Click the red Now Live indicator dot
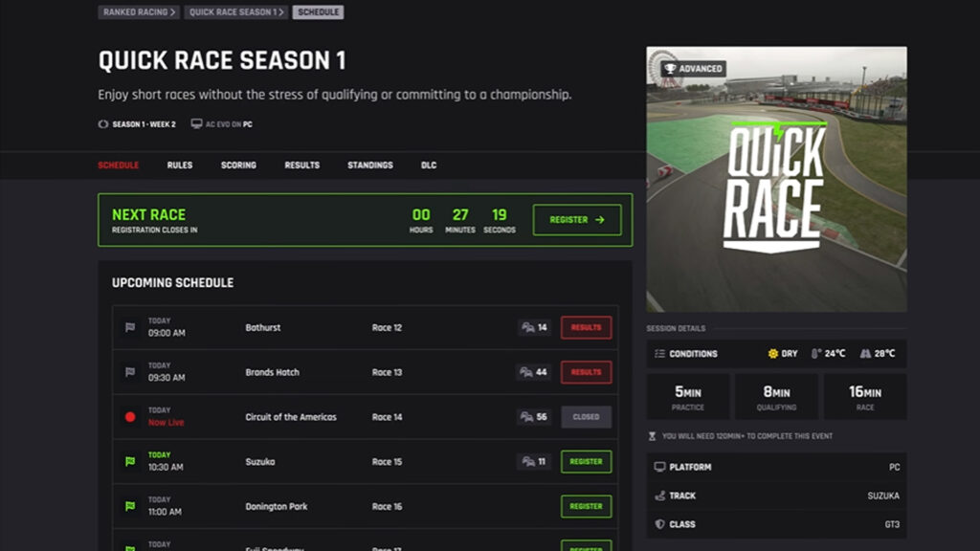The height and width of the screenshot is (551, 980). tap(130, 417)
